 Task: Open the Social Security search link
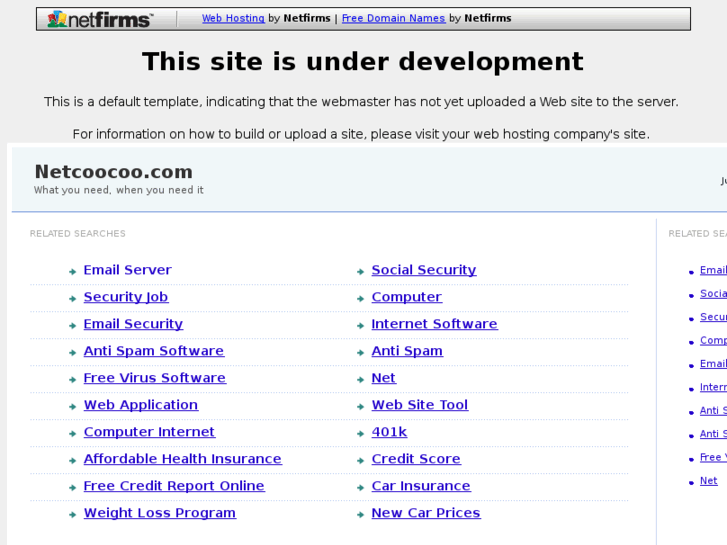[x=424, y=270]
